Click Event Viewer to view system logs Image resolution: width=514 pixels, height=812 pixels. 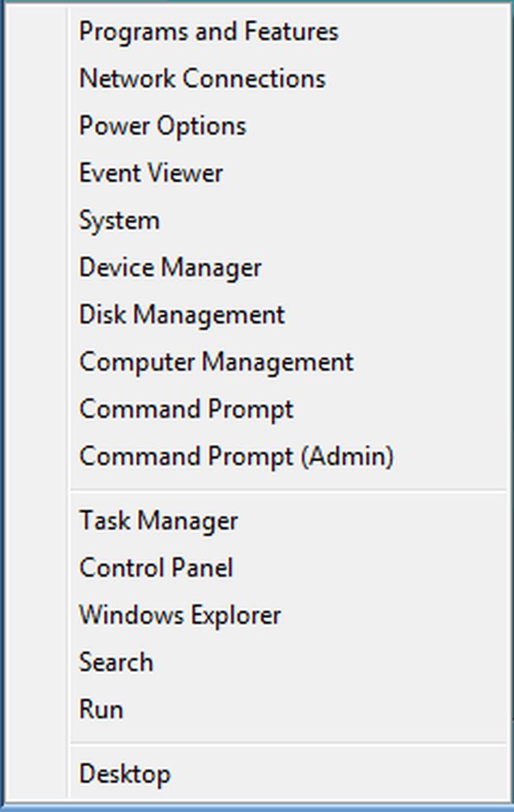[150, 173]
